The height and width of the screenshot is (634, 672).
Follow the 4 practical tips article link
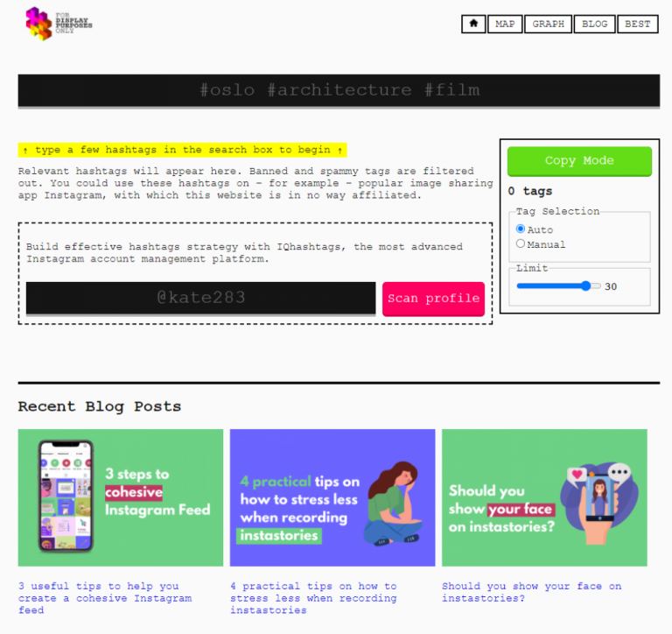[313, 597]
